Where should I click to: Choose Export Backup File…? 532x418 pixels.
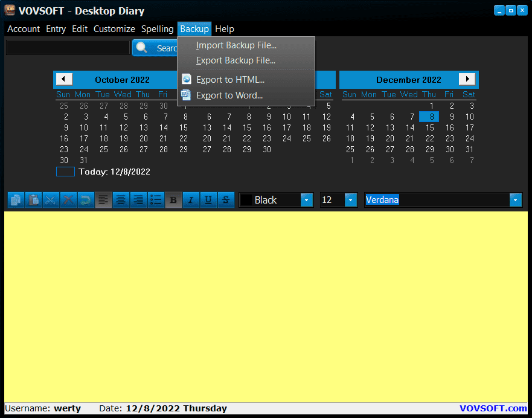click(x=246, y=60)
